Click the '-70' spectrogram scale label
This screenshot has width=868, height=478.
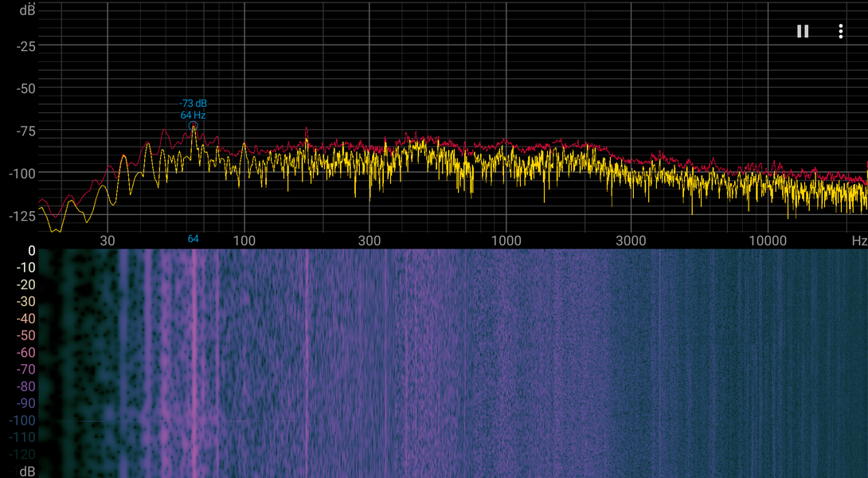click(26, 370)
